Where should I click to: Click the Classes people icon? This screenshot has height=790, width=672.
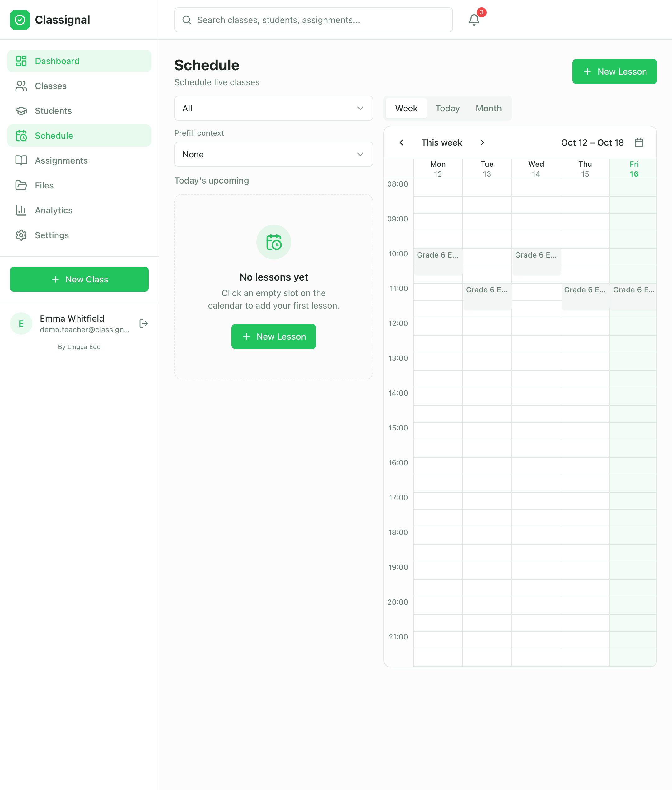point(21,86)
